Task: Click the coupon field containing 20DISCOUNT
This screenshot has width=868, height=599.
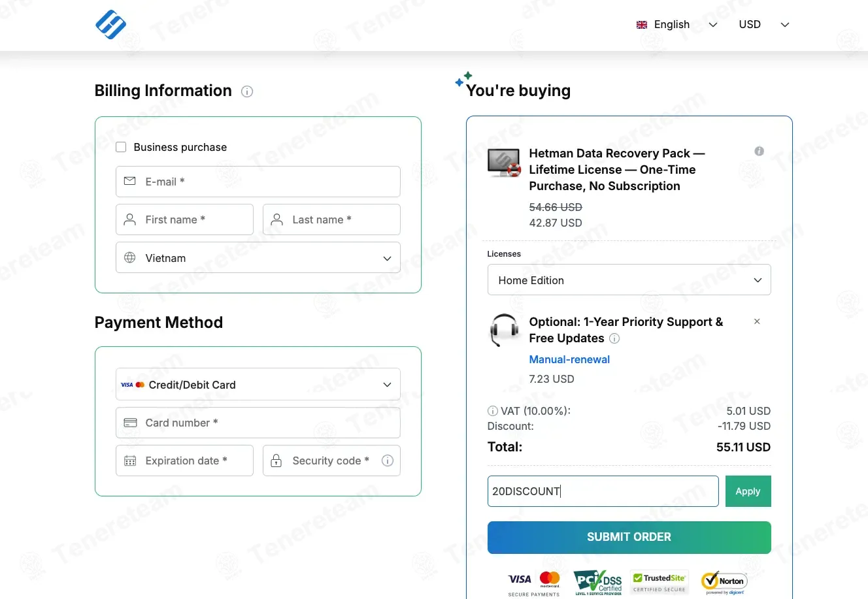Action: (603, 491)
